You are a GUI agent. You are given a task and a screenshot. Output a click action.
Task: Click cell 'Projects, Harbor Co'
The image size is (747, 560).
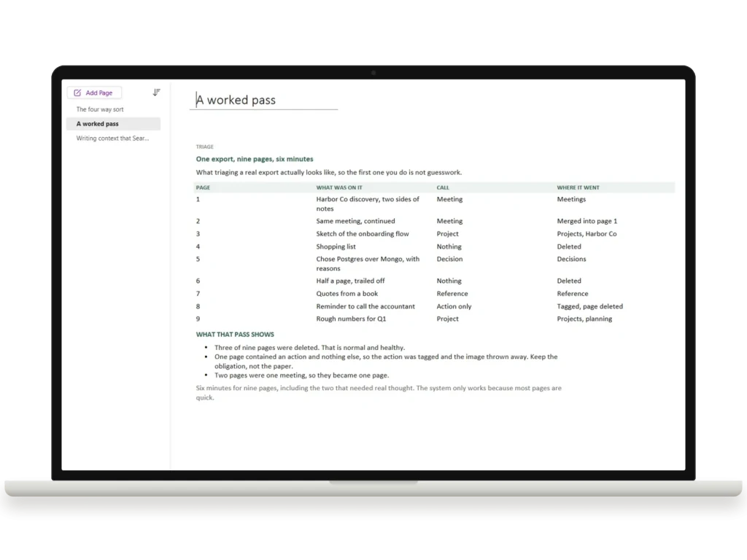(587, 234)
